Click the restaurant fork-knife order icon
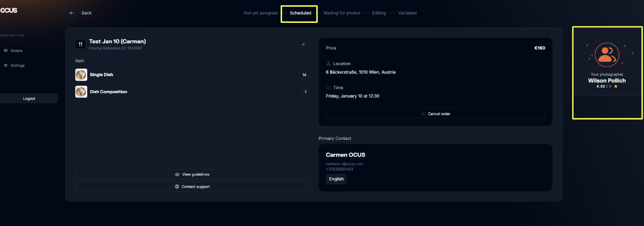644x226 pixels. [80, 44]
